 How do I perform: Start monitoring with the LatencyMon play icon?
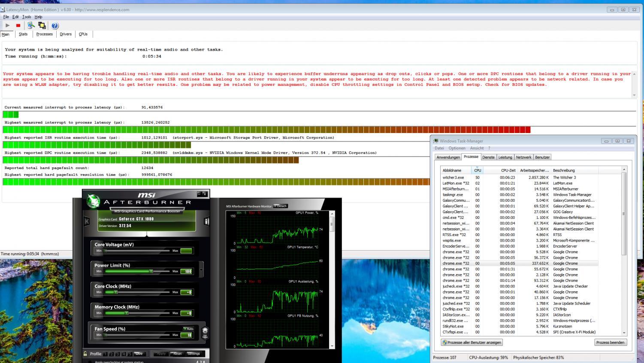point(7,26)
